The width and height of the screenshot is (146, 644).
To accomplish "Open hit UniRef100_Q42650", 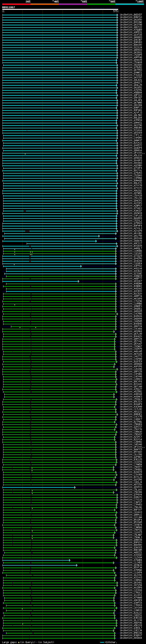I will tap(131, 20).
